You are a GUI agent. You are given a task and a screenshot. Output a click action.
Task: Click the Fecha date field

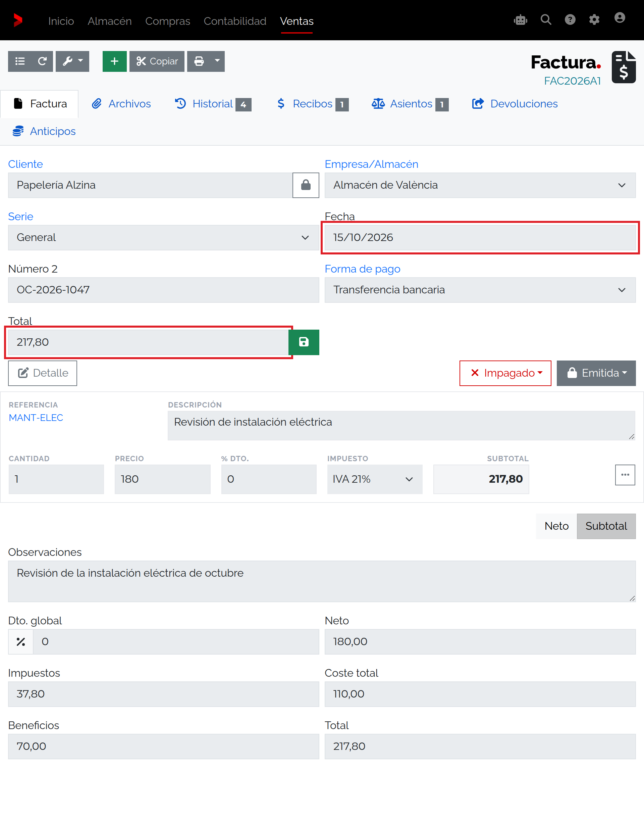coord(480,238)
